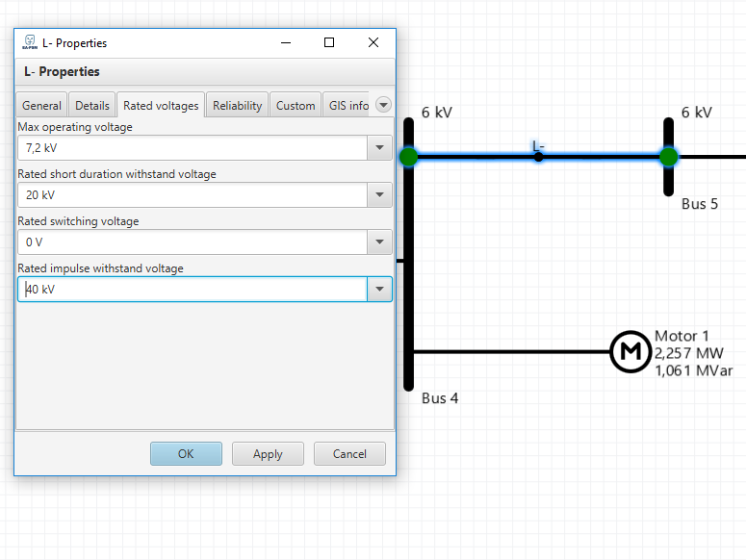Select the line connecting Motor 1

coord(511,352)
